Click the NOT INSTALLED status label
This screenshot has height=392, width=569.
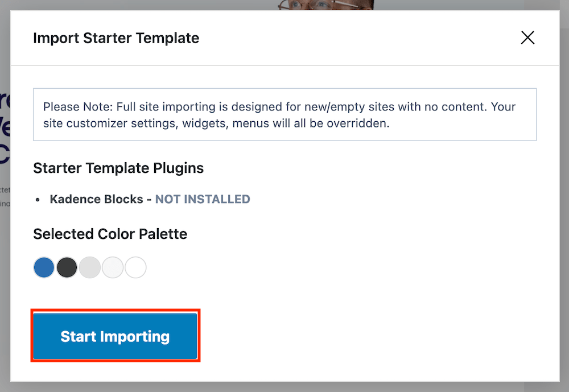click(x=203, y=199)
